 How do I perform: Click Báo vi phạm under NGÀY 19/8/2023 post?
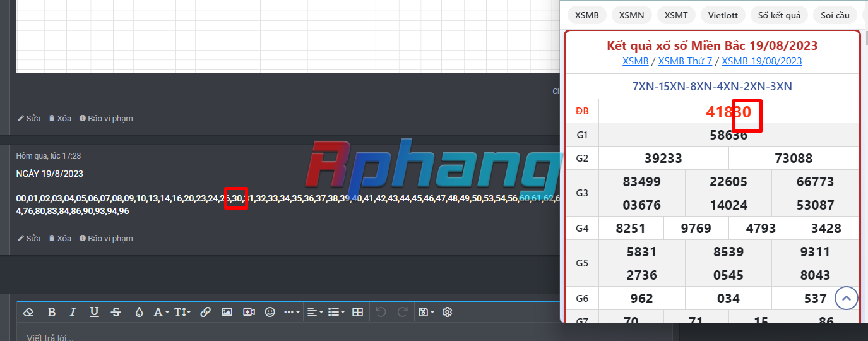[106, 238]
